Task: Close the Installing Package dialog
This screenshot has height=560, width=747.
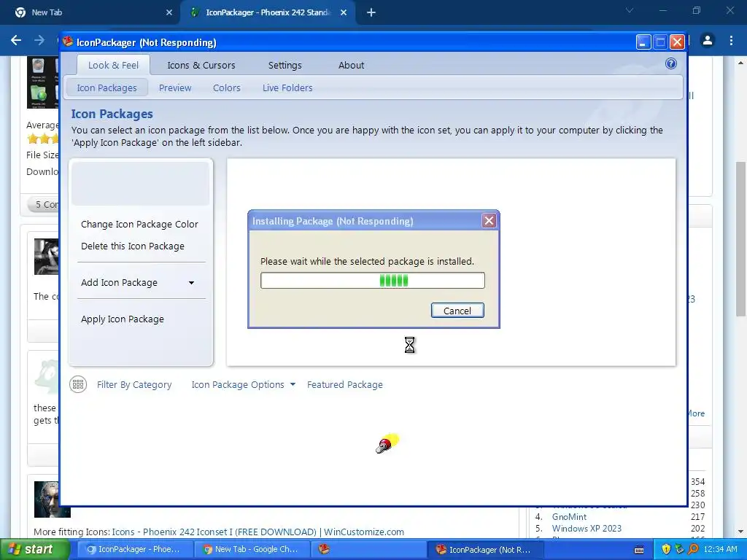Action: [489, 220]
